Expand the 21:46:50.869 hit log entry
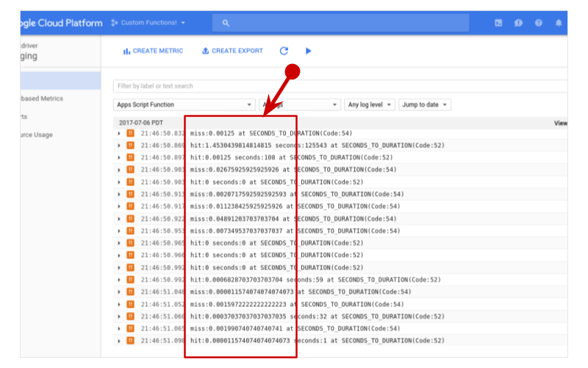Image resolution: width=588 pixels, height=368 pixels. [119, 146]
